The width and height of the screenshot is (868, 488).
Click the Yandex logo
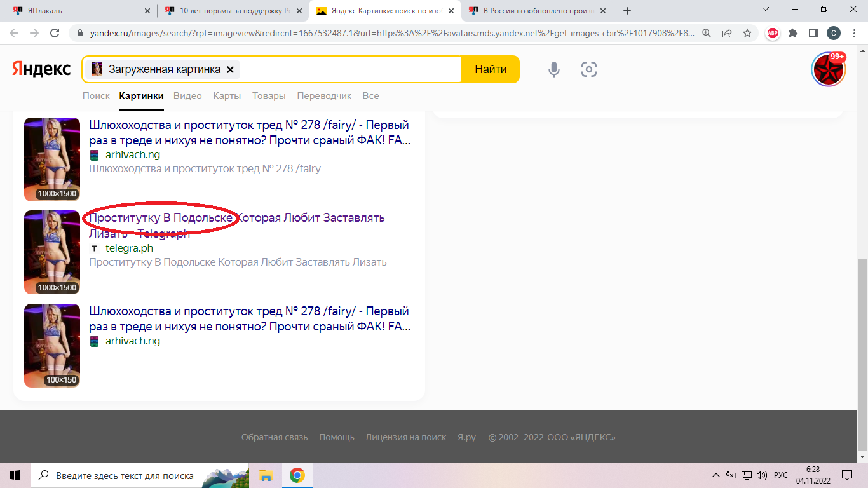pyautogui.click(x=41, y=69)
